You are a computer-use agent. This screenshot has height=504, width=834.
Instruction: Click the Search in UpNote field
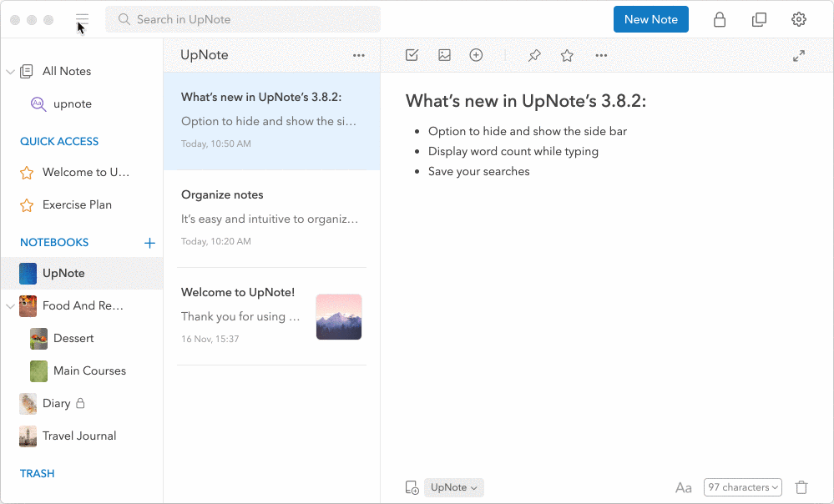(x=242, y=18)
